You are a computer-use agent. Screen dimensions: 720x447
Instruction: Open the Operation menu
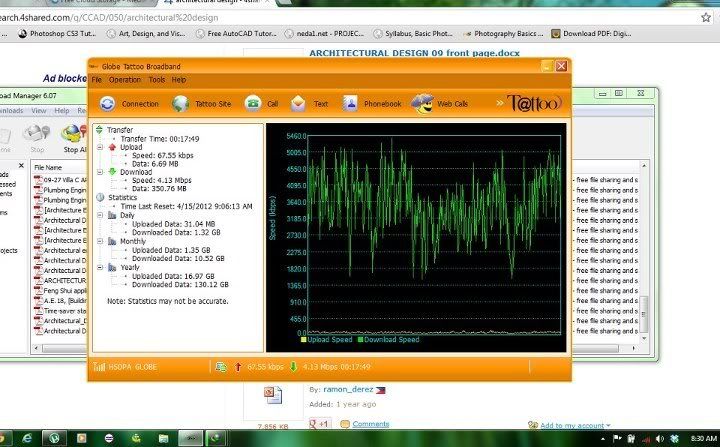pyautogui.click(x=125, y=79)
